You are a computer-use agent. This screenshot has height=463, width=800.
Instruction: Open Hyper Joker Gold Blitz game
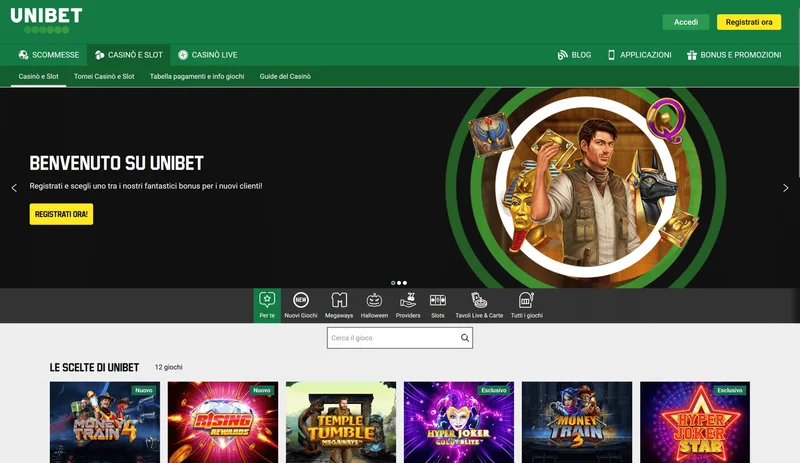tap(459, 422)
